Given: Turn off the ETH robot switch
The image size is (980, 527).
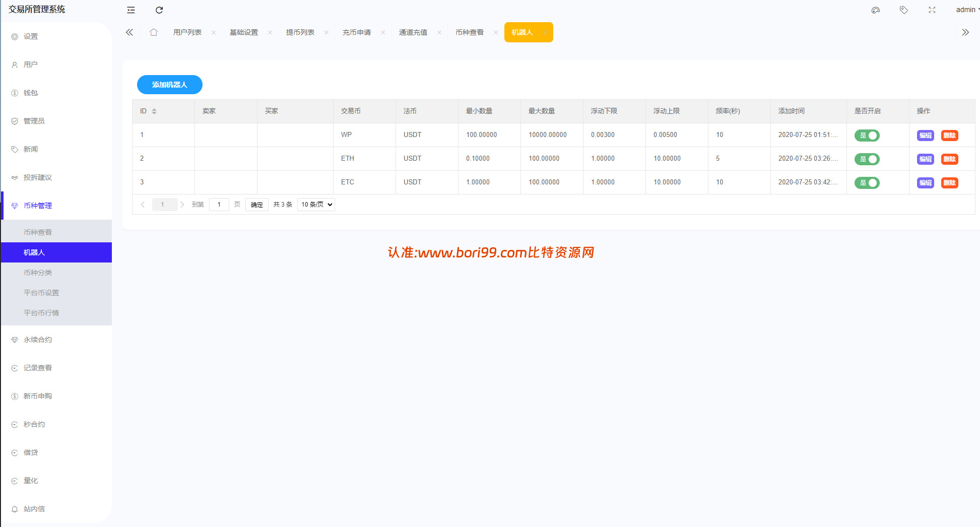Looking at the screenshot, I should pos(867,159).
